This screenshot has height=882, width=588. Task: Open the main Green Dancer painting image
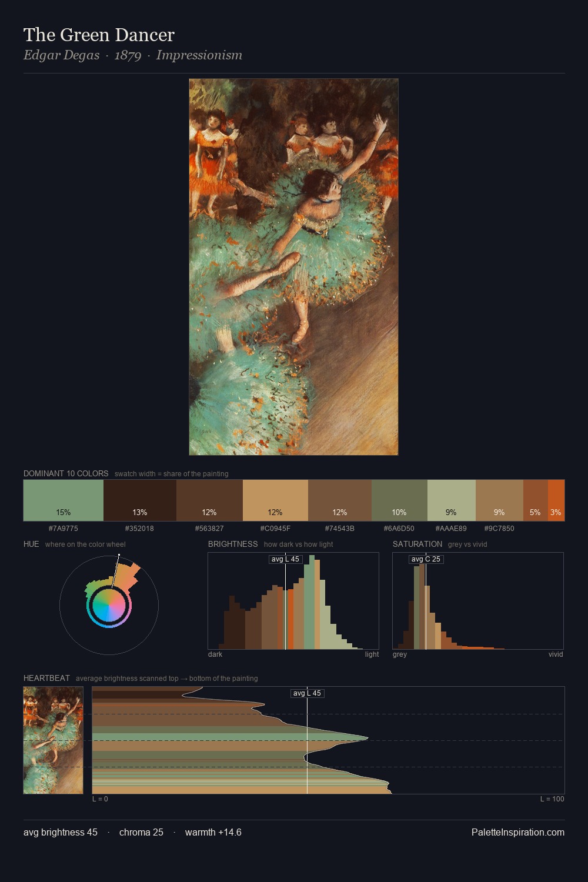click(x=293, y=267)
